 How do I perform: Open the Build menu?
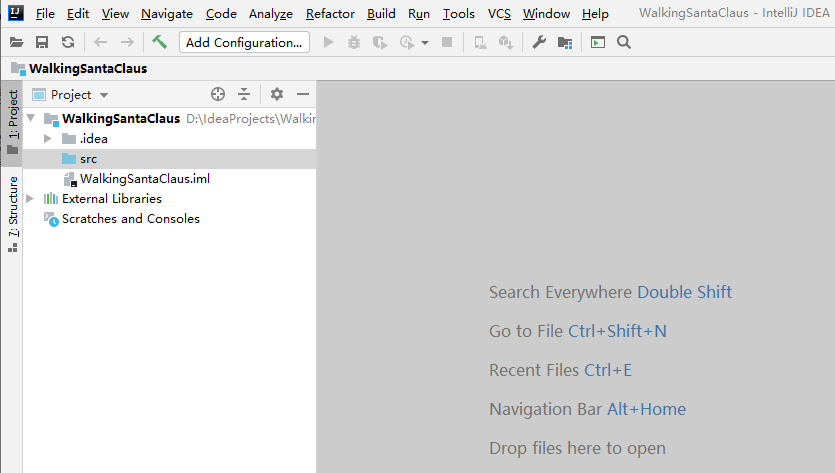pyautogui.click(x=381, y=14)
